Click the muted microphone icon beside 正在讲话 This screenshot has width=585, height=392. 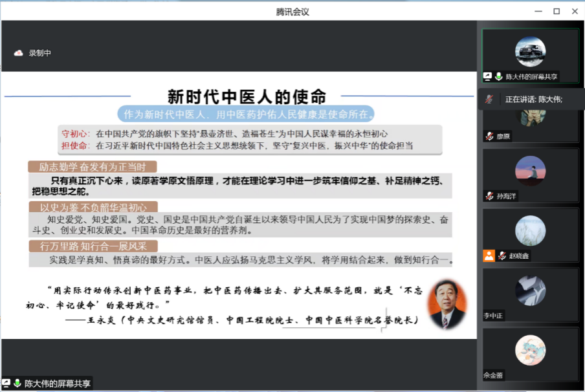tap(490, 99)
